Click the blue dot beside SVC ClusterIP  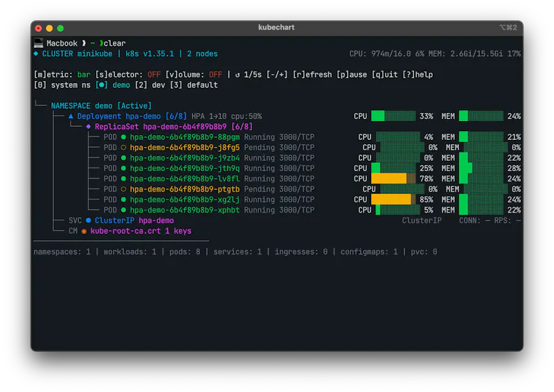pos(89,220)
